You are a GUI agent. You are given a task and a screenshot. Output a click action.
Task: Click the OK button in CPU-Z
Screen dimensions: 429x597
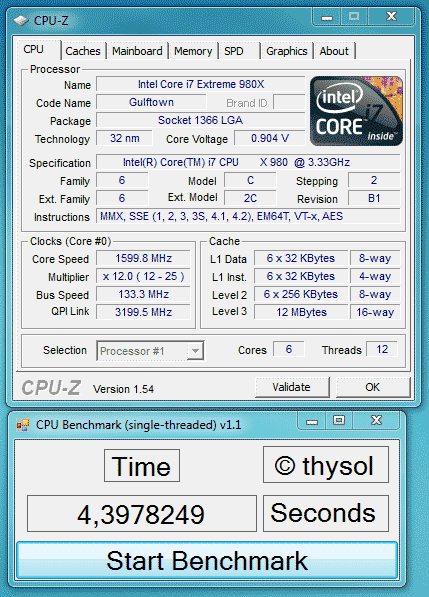pos(373,387)
